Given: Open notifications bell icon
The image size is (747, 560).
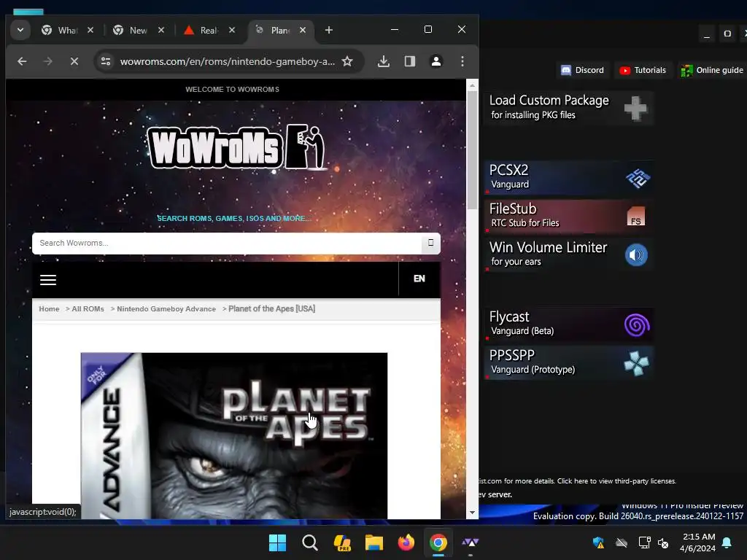Looking at the screenshot, I should coord(727,542).
